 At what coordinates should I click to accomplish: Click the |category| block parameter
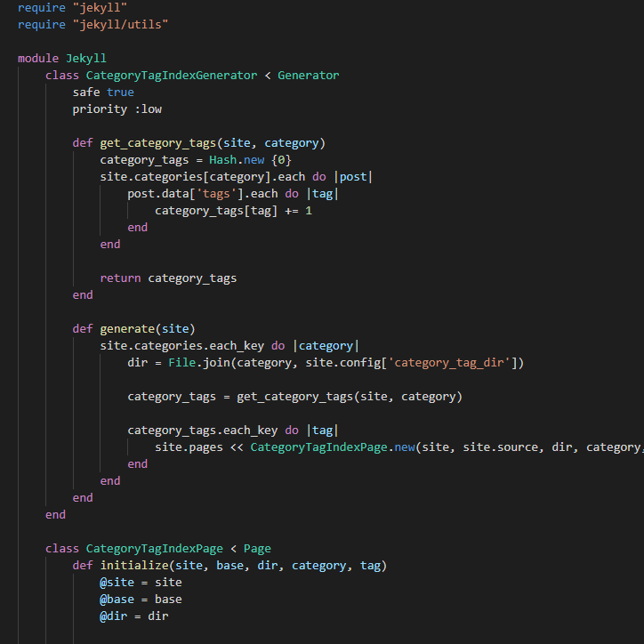click(326, 346)
